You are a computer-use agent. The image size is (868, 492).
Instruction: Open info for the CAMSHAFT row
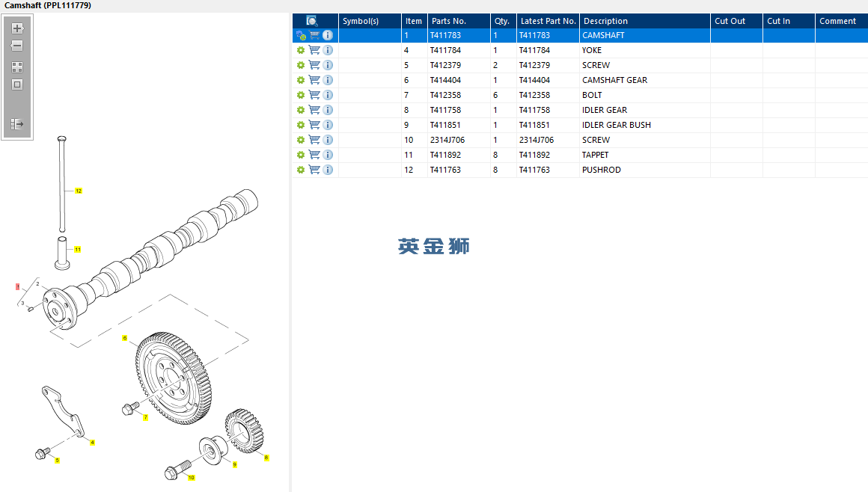[x=328, y=35]
